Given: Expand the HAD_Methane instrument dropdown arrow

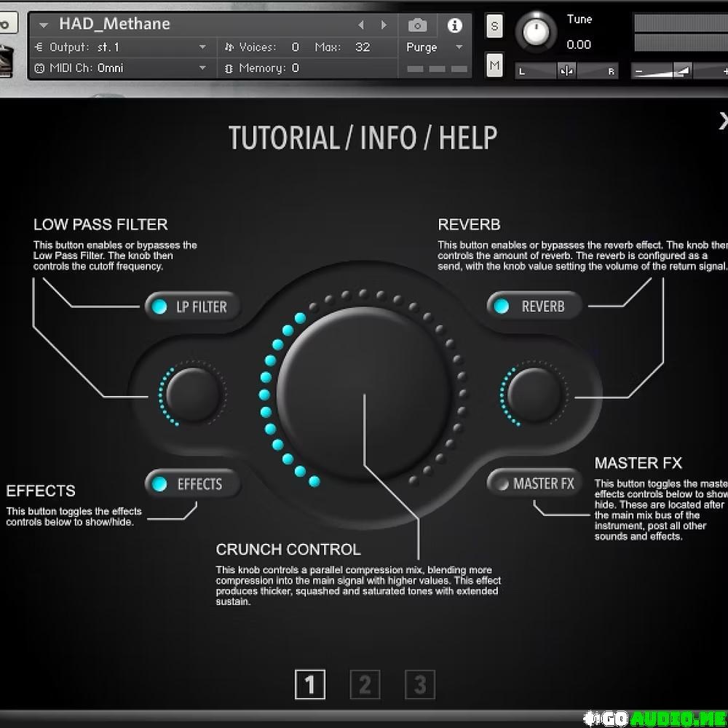Looking at the screenshot, I should [44, 25].
